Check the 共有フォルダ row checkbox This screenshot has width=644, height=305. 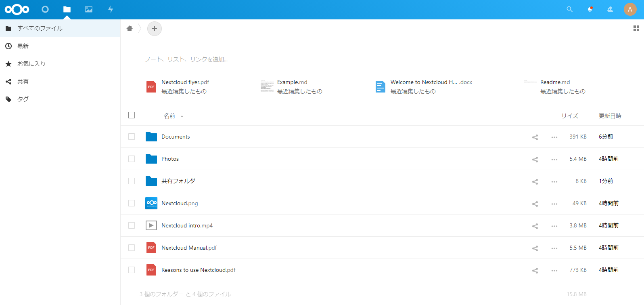(x=132, y=181)
